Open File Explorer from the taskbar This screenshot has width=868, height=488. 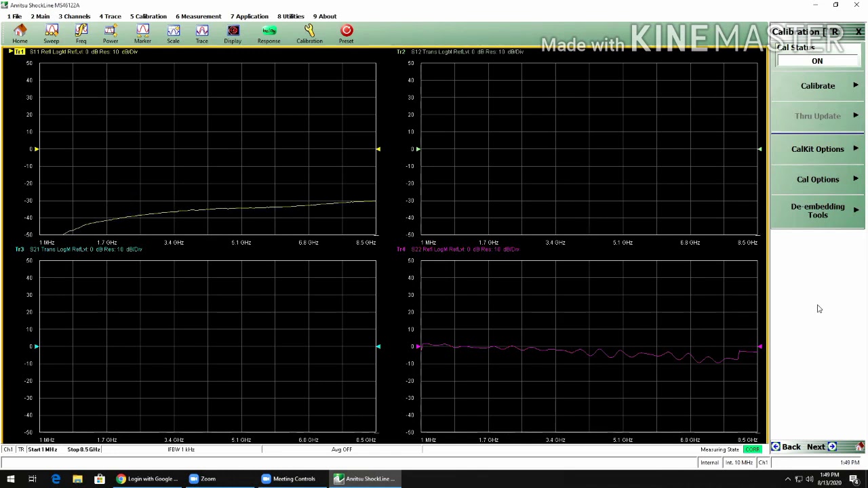[77, 479]
